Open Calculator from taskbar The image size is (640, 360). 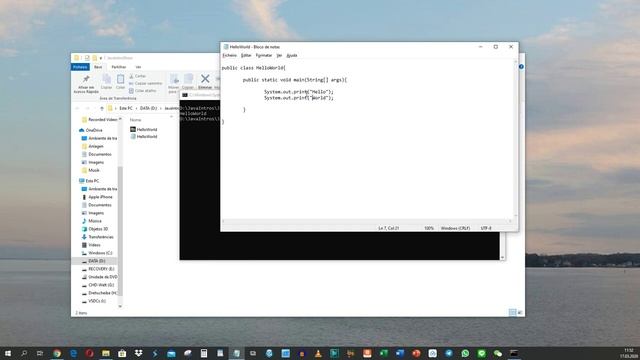pyautogui.click(x=204, y=353)
